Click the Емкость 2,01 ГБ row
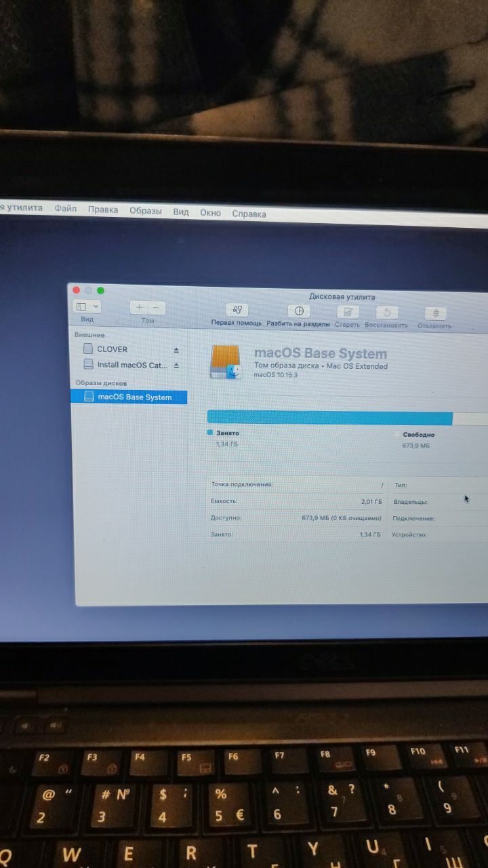488x868 pixels. point(296,502)
